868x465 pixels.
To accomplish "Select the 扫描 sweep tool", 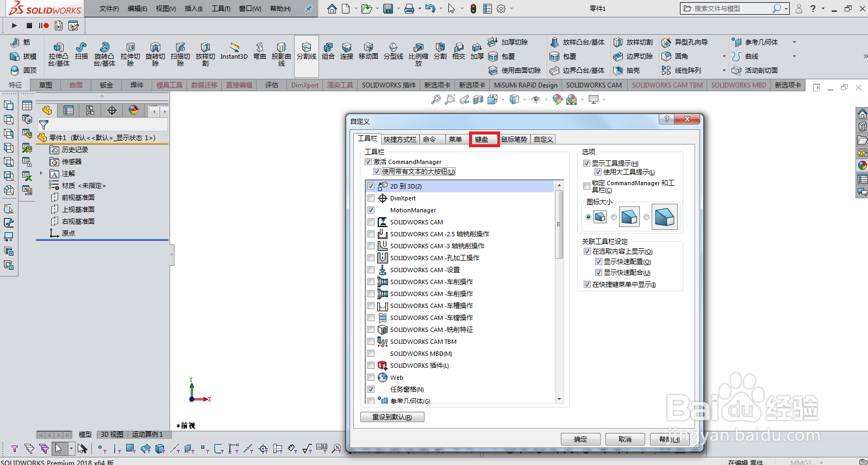I will point(82,51).
